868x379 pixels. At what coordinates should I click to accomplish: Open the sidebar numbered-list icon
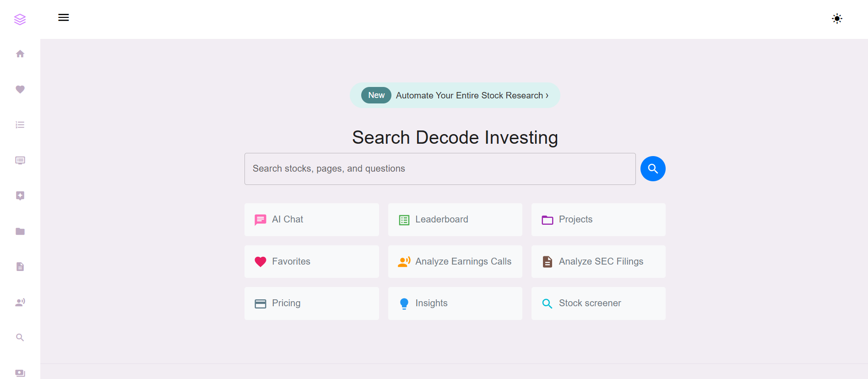(x=20, y=125)
